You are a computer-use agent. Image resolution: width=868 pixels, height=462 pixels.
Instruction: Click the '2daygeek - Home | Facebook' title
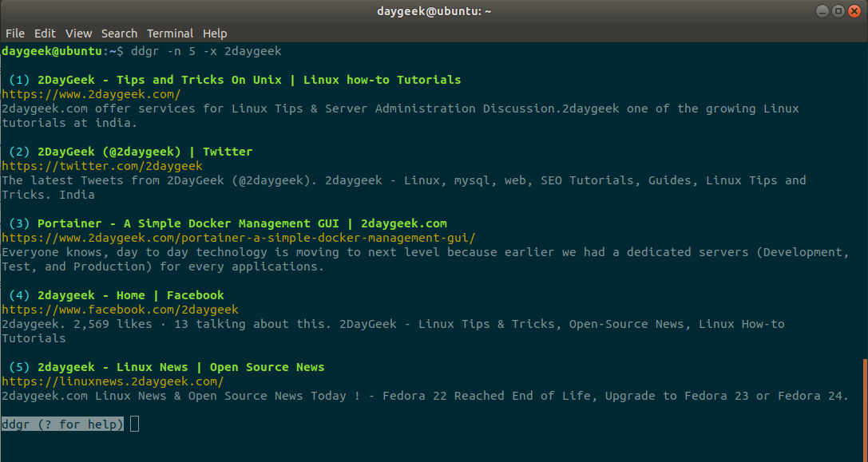click(130, 295)
